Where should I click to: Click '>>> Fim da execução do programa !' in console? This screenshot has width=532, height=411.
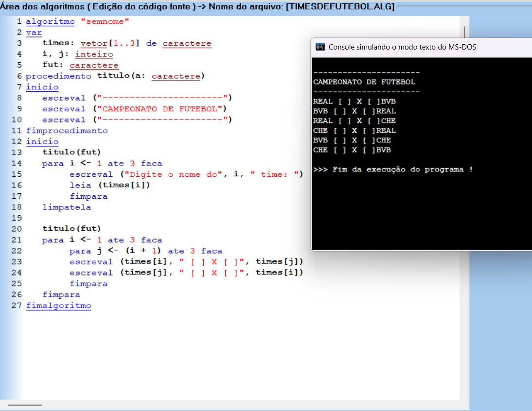(393, 170)
